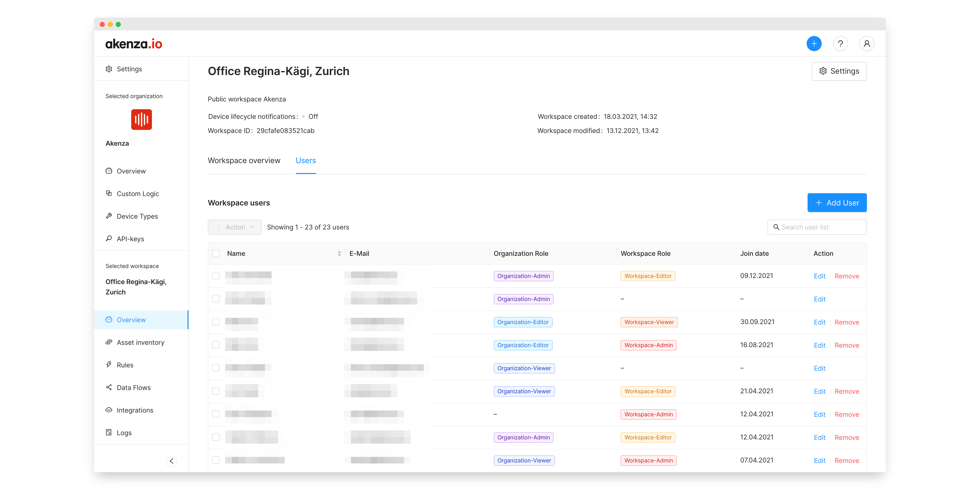The height and width of the screenshot is (490, 980).
Task: Click Showing 1 - 23 of 23 users text
Action: pyautogui.click(x=308, y=227)
